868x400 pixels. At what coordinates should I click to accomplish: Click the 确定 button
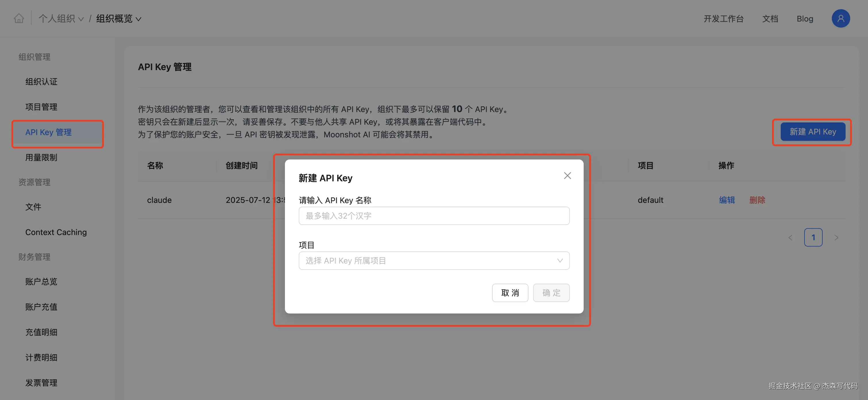point(551,293)
